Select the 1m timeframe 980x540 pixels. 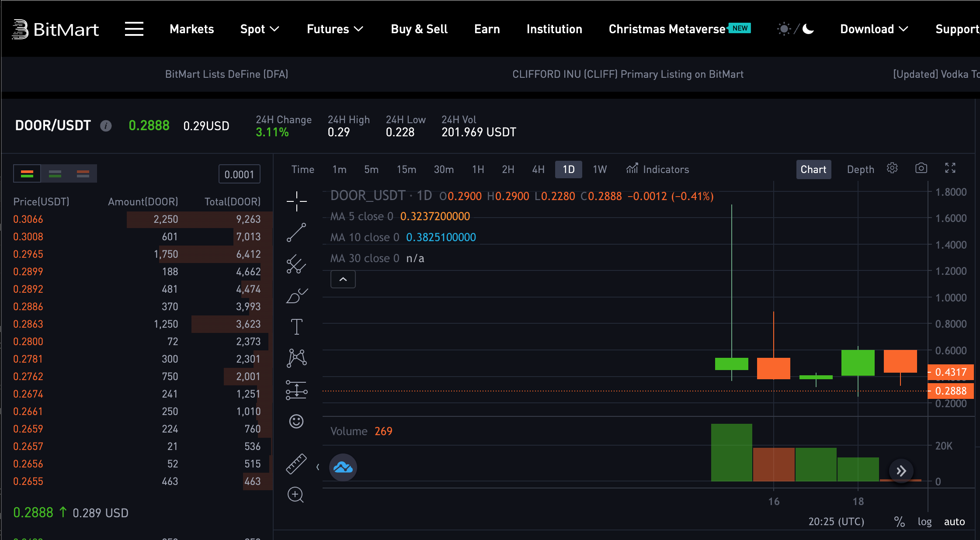click(339, 170)
